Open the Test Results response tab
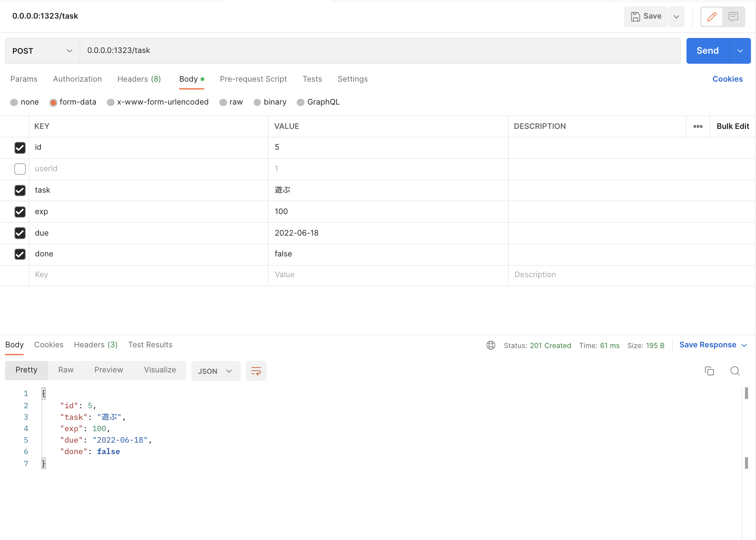756x540 pixels. point(150,344)
